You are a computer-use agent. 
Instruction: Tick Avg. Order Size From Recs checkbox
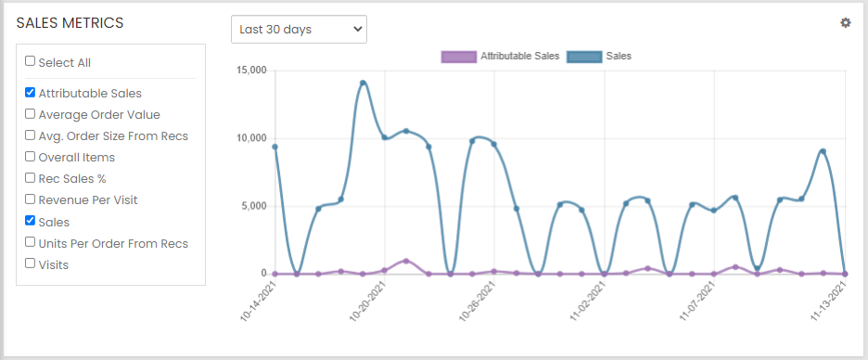[x=30, y=135]
